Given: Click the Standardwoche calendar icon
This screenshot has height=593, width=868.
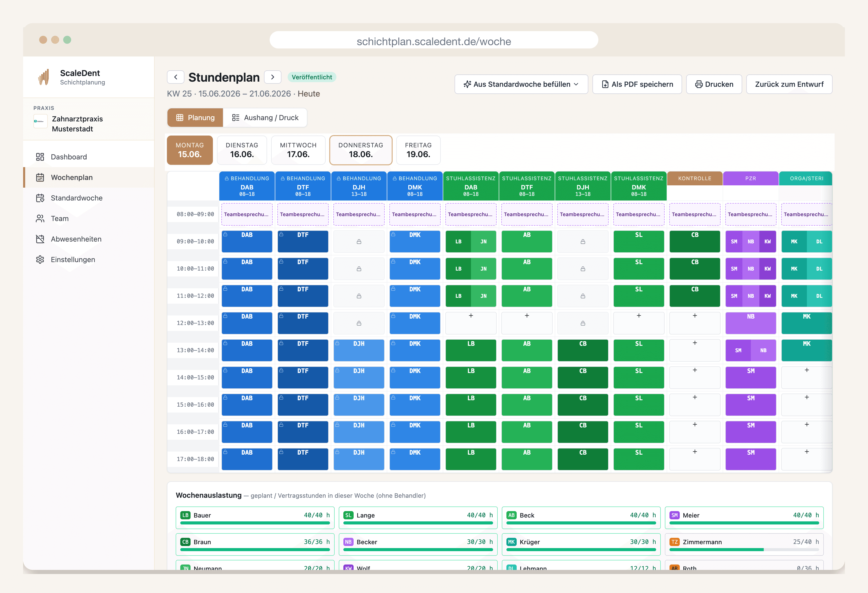Looking at the screenshot, I should (40, 198).
